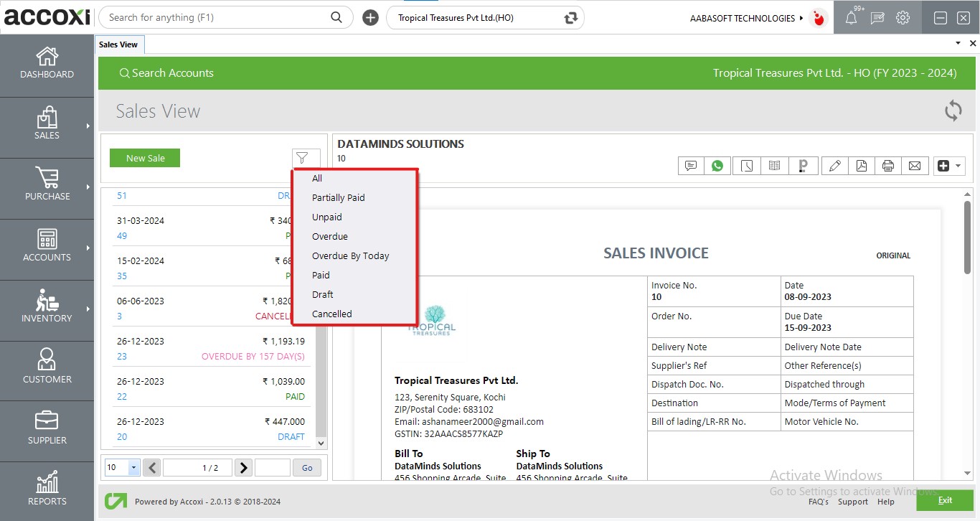Refresh the Sales View with the circular arrow
The height and width of the screenshot is (521, 980).
click(953, 111)
